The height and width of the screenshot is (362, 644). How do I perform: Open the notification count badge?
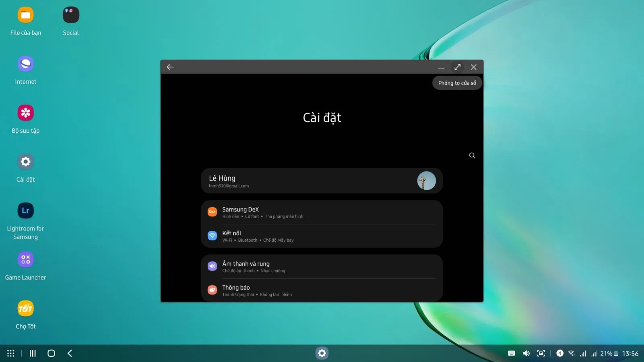click(560, 353)
